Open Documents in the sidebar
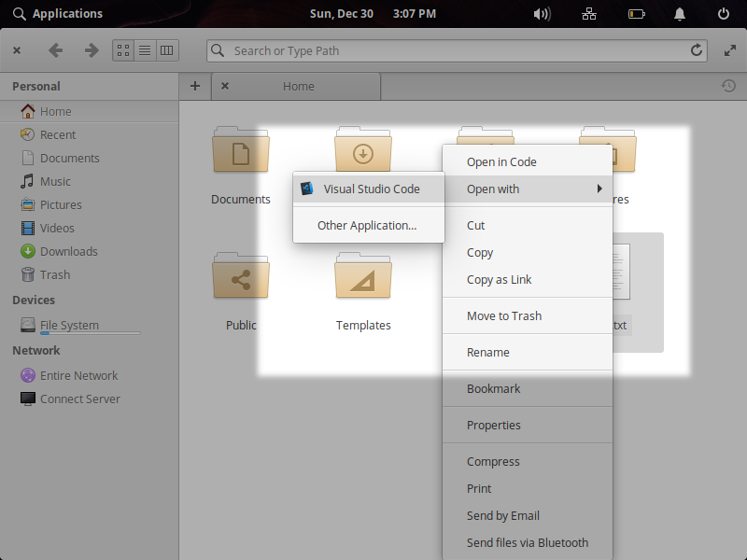 tap(89, 158)
